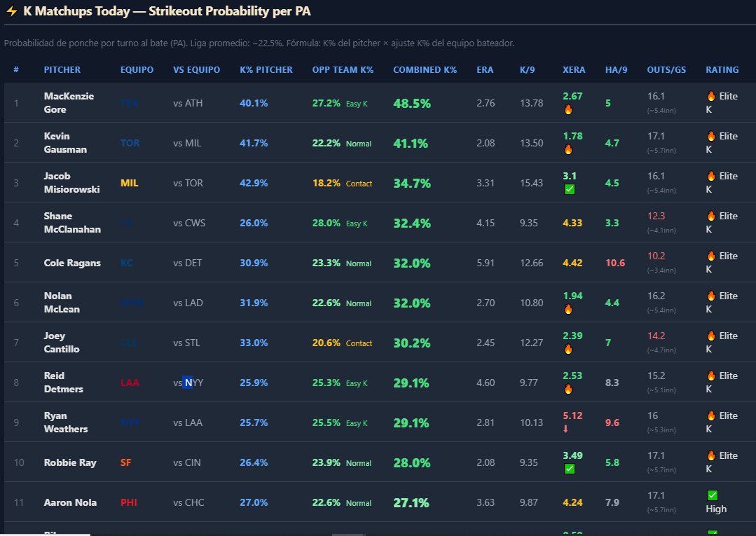Select pitcher name Kevin Gausman
The image size is (756, 536).
click(66, 143)
